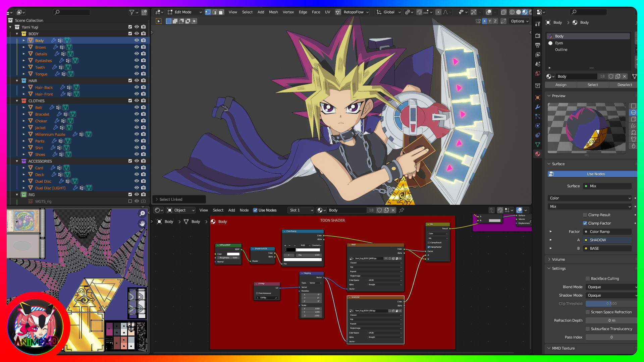Open Vertex menu in viewport header
The image size is (644, 362).
tap(288, 12)
